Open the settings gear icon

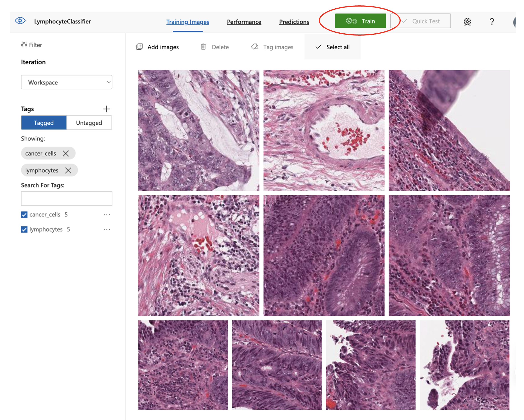coord(467,22)
